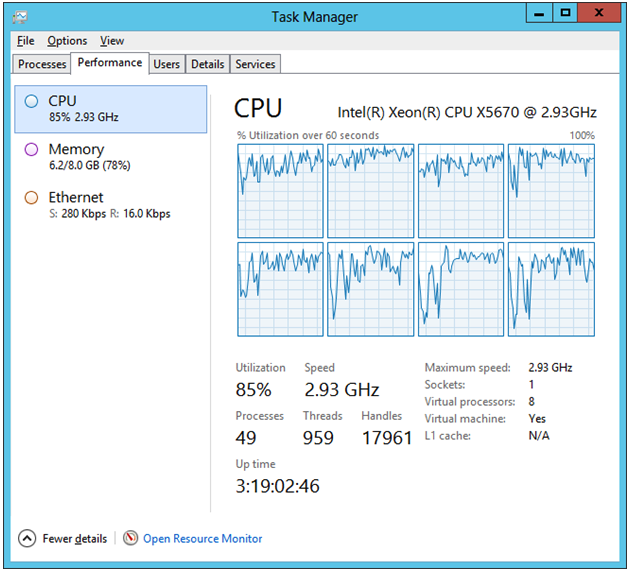Click the Ethernet orange circle icon

click(31, 198)
